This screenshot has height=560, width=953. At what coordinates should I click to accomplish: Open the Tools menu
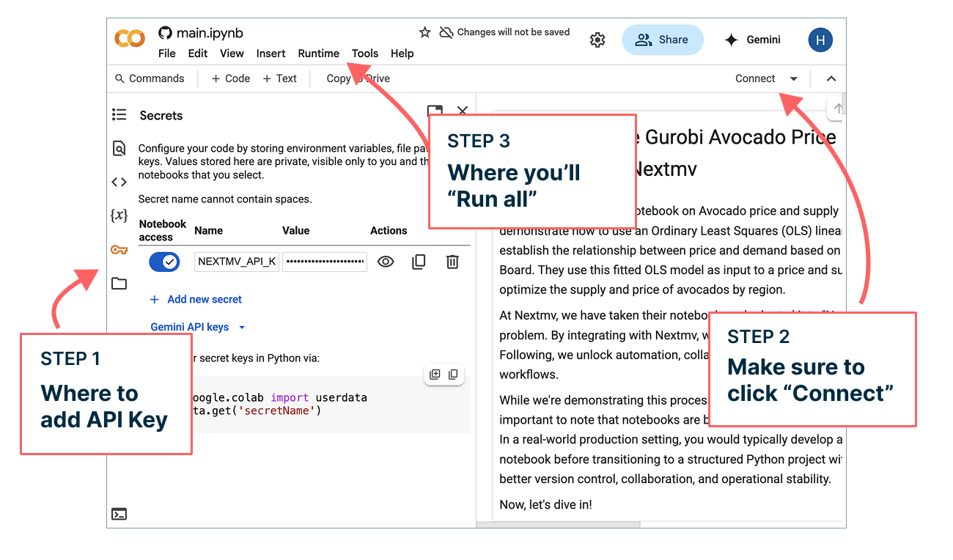click(365, 54)
